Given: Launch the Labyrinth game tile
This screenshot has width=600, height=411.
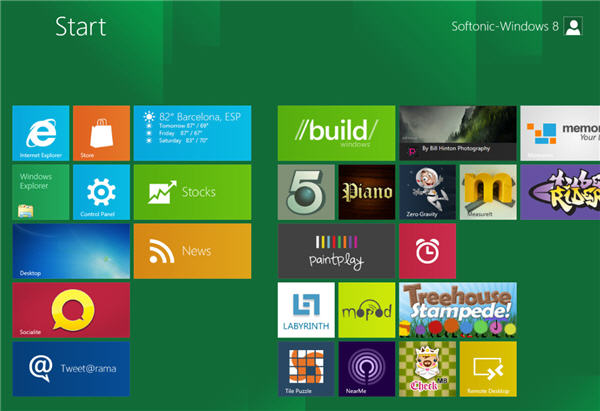Looking at the screenshot, I should [306, 310].
